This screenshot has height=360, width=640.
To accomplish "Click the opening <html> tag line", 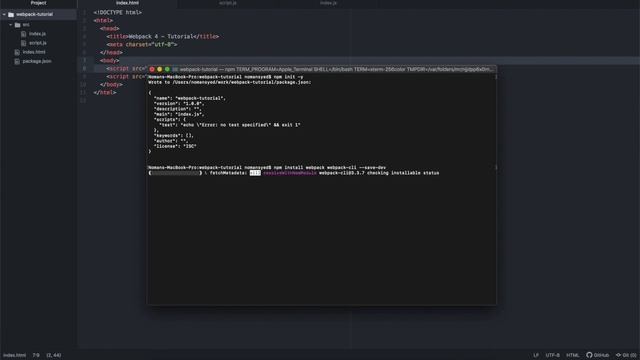I will click(x=103, y=20).
